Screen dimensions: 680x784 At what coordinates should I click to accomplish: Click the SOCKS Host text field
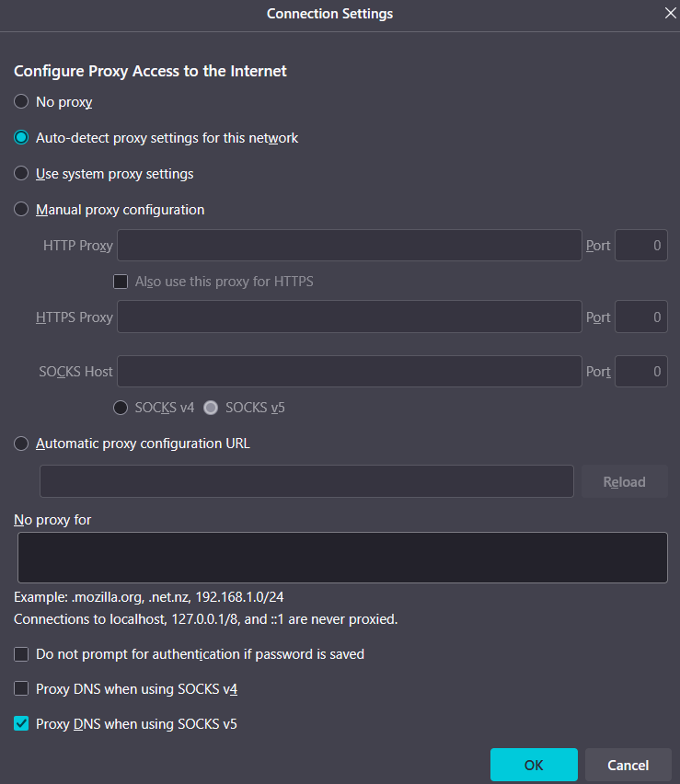pyautogui.click(x=349, y=372)
